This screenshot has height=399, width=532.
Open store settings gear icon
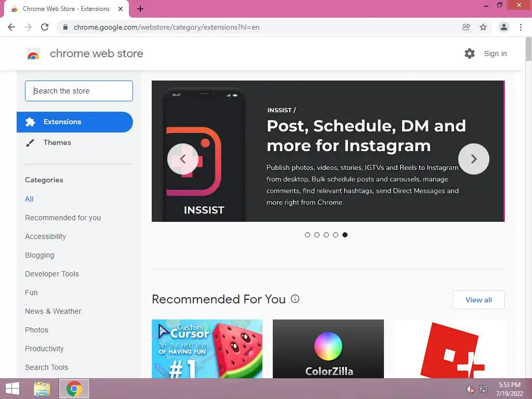click(470, 54)
